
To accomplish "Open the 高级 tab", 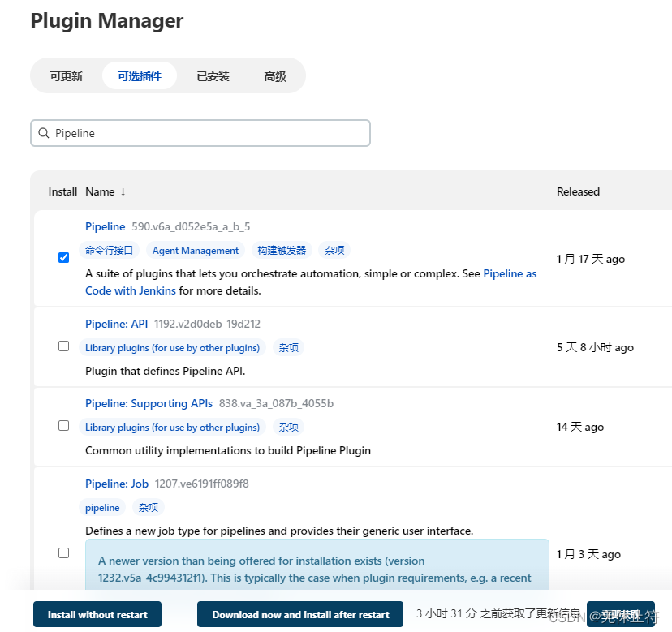I will (274, 76).
